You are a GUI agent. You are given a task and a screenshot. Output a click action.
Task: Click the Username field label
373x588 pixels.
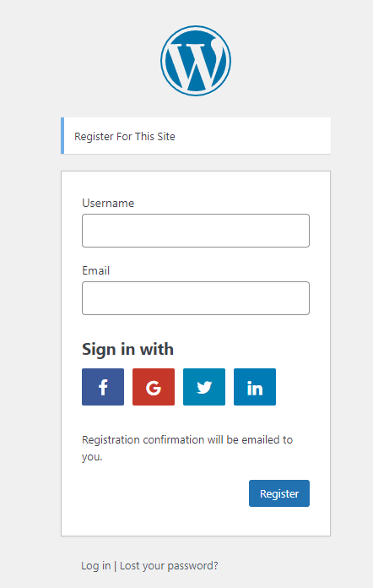click(108, 203)
